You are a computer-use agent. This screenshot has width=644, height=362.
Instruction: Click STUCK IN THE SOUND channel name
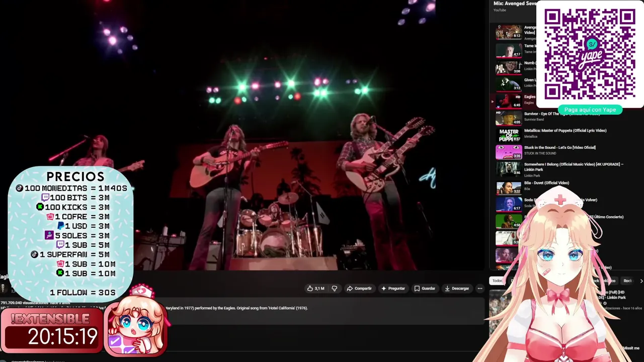pyautogui.click(x=540, y=153)
